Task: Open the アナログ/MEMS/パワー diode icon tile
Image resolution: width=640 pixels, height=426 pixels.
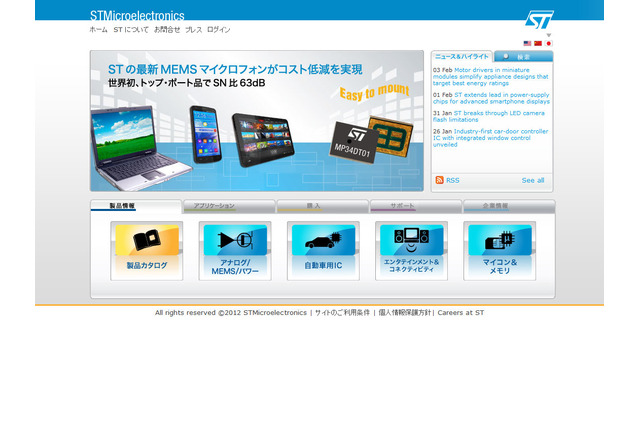Action: [x=235, y=251]
